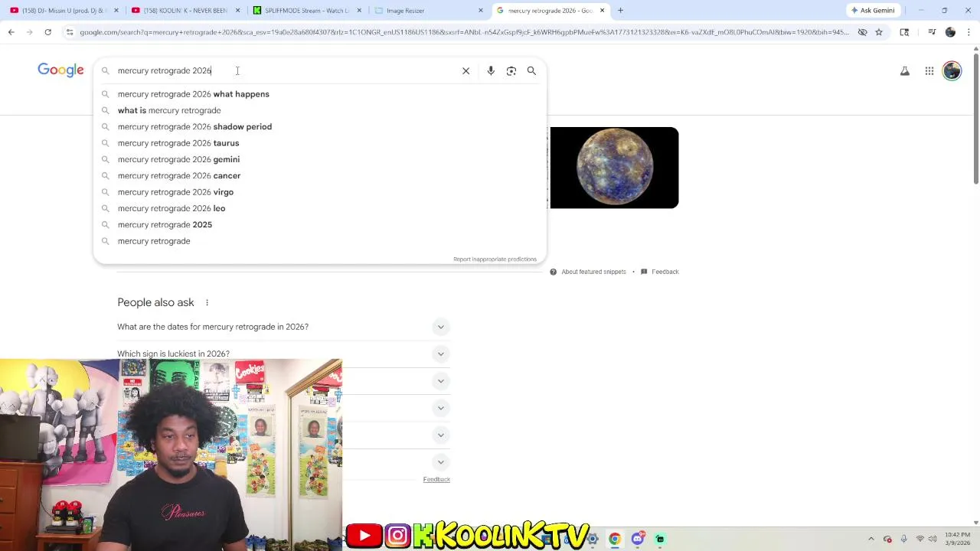
Task: Open the Google account avatar
Action: point(952,71)
